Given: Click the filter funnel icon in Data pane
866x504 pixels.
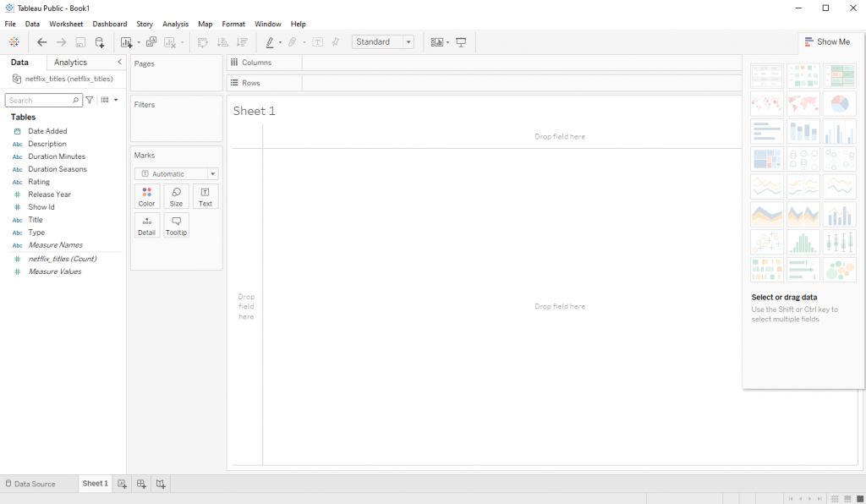Looking at the screenshot, I should tap(90, 100).
